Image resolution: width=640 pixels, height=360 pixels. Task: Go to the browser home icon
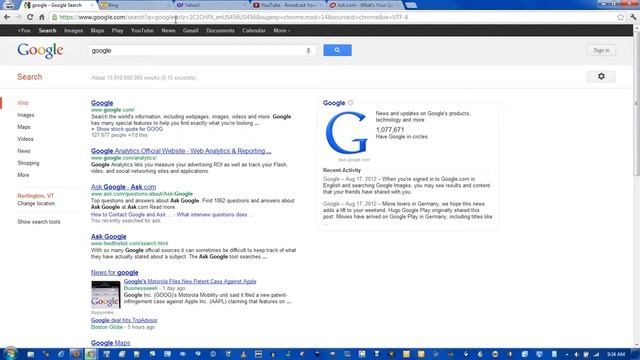41,17
